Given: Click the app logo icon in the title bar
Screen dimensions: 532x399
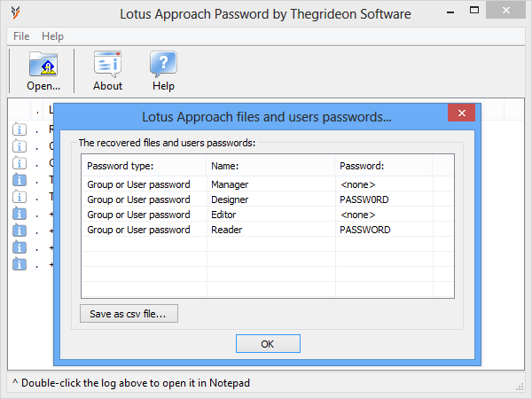Looking at the screenshot, I should [x=15, y=13].
